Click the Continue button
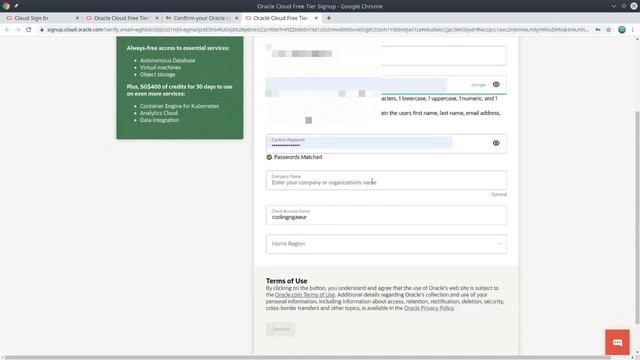The image size is (640, 360). [x=280, y=329]
